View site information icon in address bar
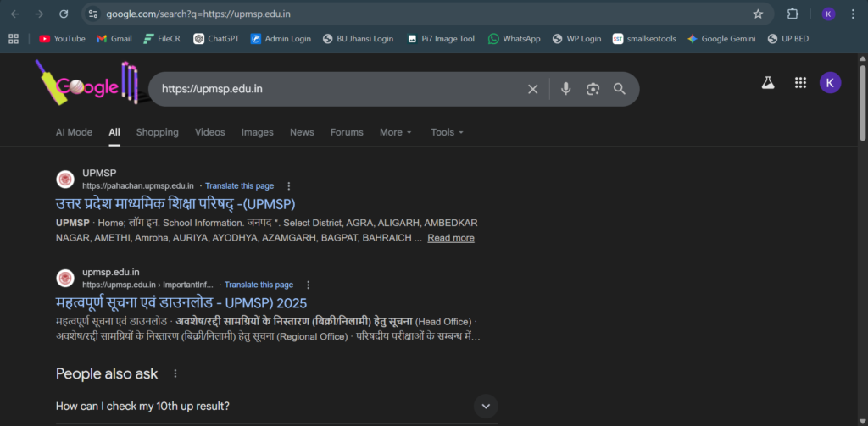Screen dimensions: 868x426 (93, 14)
